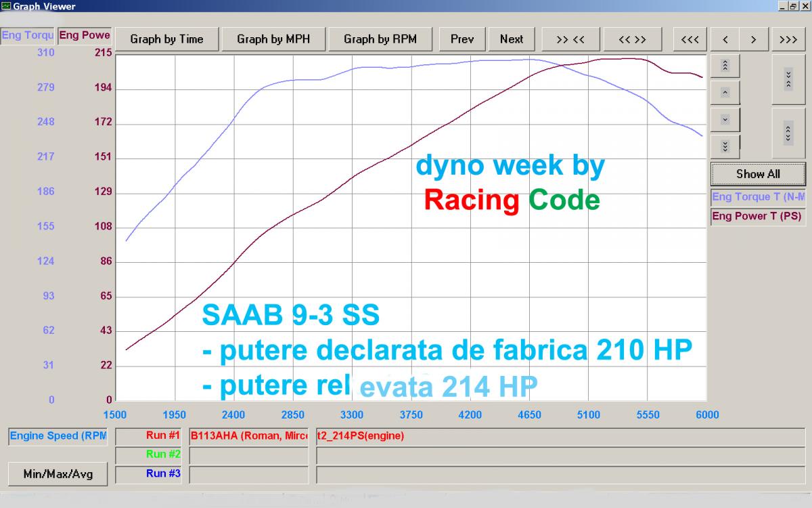This screenshot has width=812, height=508.
Task: Click the horizontal expand '<< >>' button
Action: point(633,39)
